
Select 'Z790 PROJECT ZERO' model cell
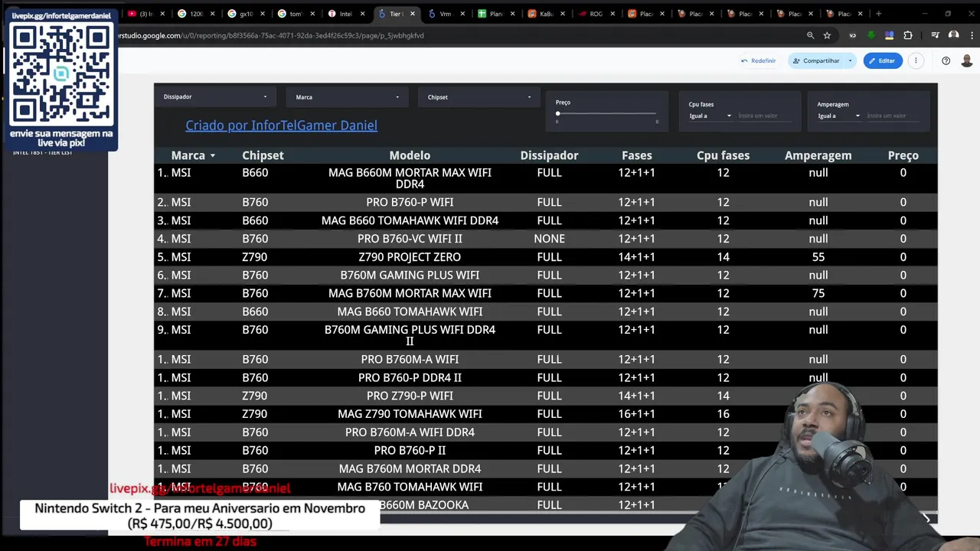coord(410,257)
